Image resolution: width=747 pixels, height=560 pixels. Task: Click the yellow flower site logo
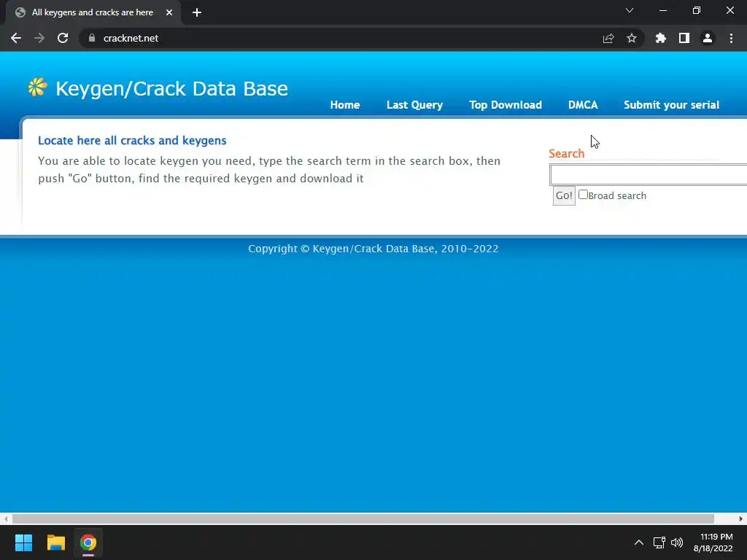[37, 87]
